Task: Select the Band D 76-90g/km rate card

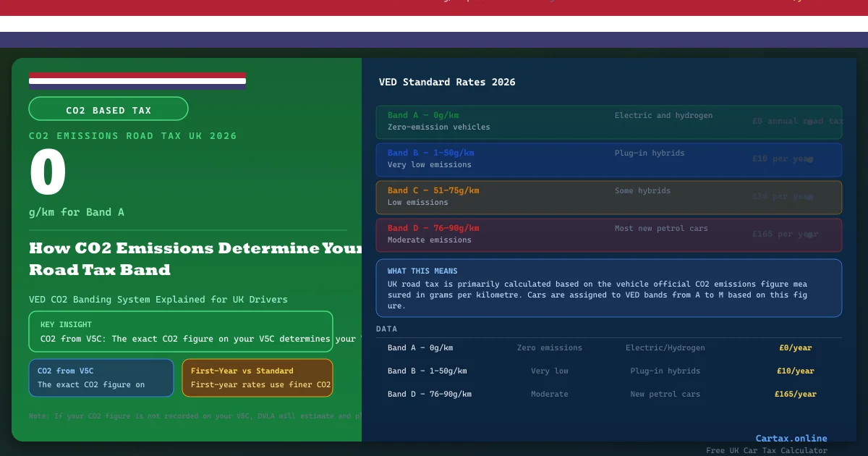Action: [x=608, y=235]
